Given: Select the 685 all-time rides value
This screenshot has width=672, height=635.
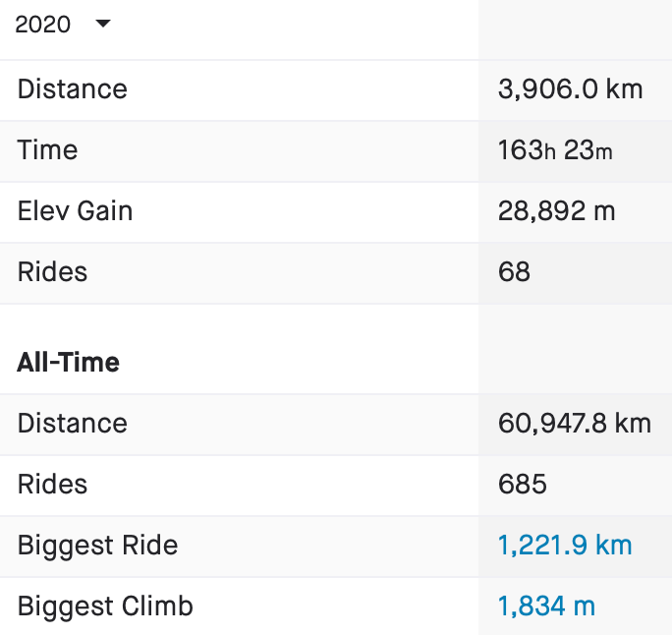Looking at the screenshot, I should coord(523,485).
